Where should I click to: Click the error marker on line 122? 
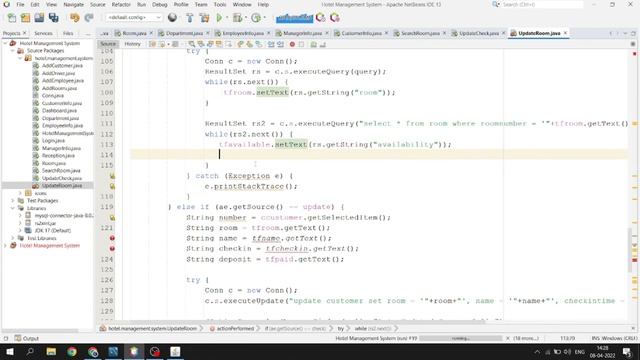click(112, 238)
